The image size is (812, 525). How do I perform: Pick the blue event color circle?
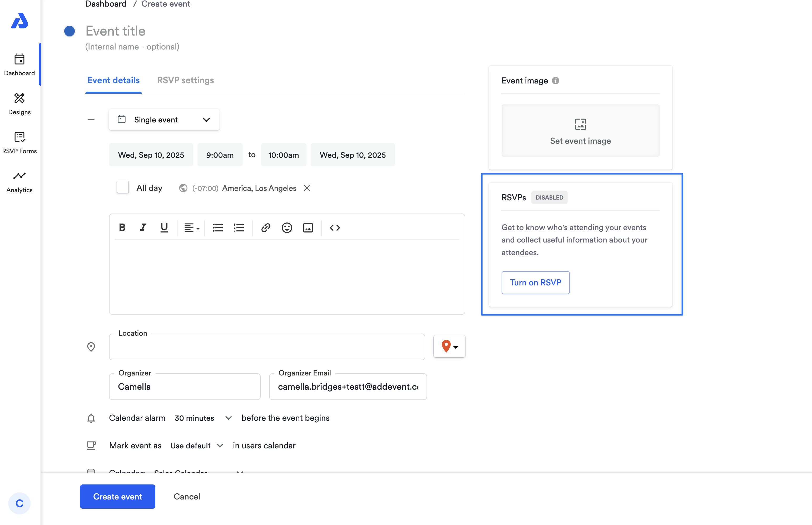pos(70,31)
